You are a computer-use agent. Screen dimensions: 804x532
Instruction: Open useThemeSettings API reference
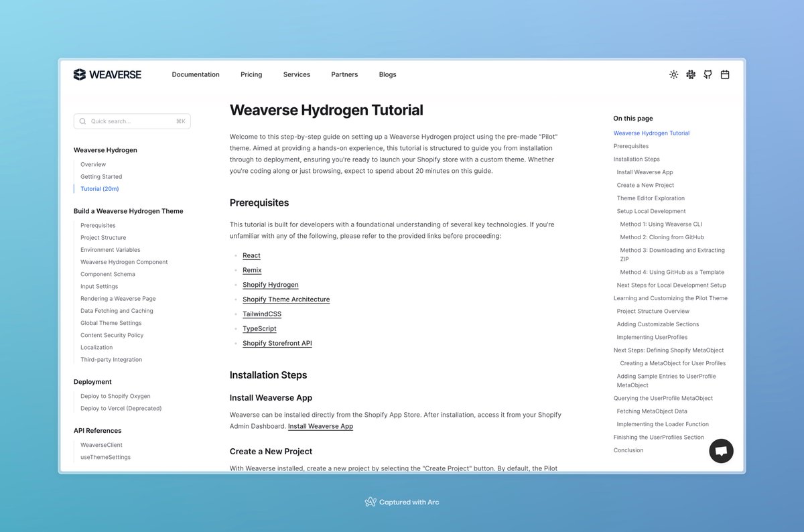coord(105,457)
